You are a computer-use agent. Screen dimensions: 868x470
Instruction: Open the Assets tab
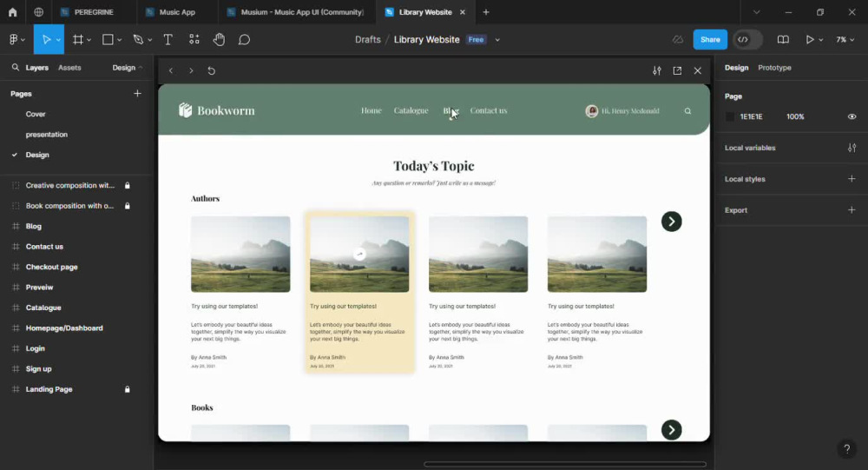[69, 67]
